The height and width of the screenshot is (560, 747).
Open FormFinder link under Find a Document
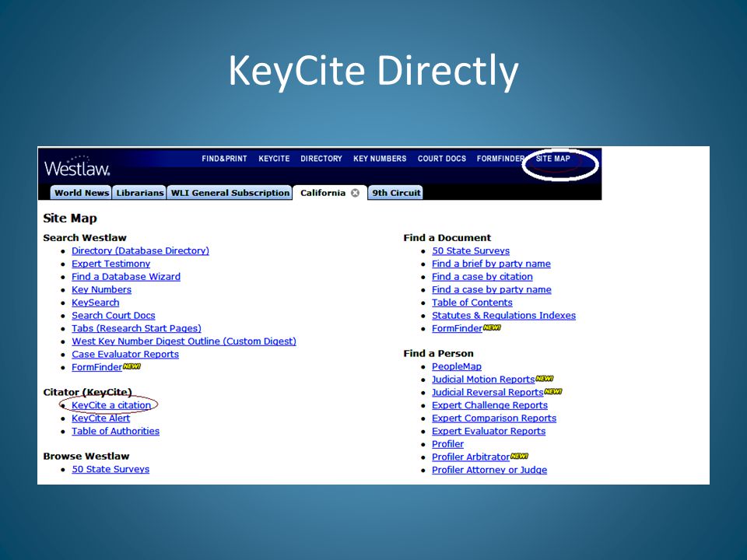tap(457, 327)
